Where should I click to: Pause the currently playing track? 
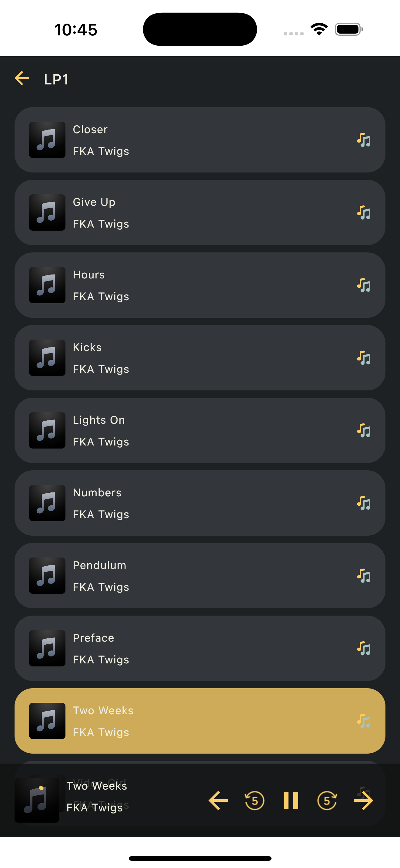291,800
